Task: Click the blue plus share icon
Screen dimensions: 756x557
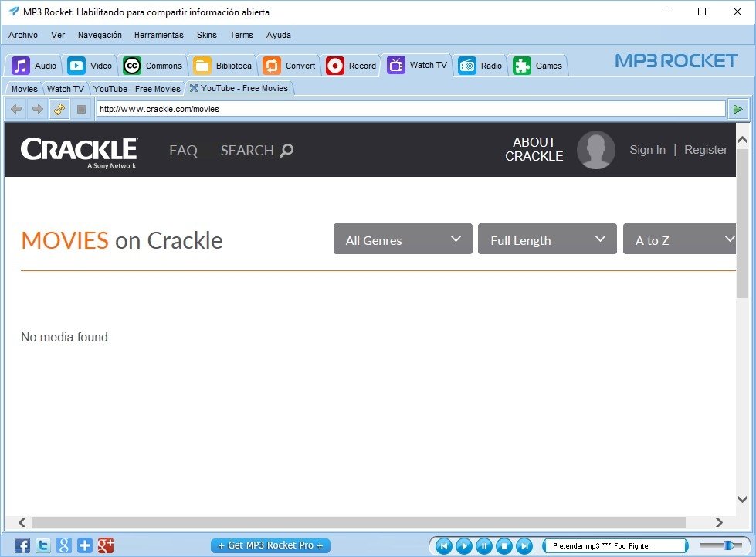Action: [x=84, y=545]
